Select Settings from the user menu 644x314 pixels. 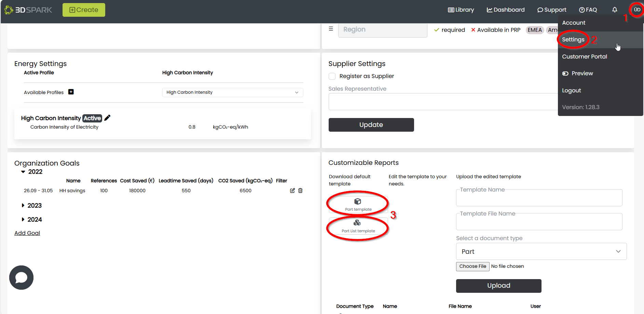click(x=573, y=40)
